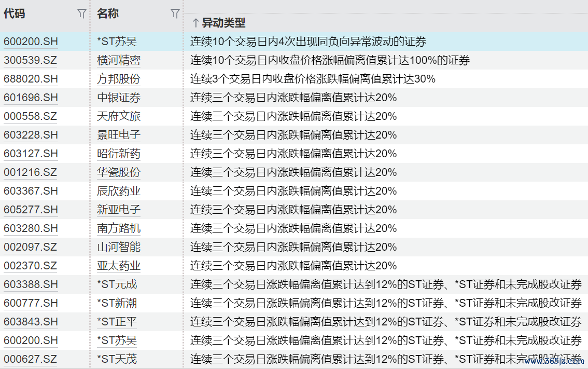This screenshot has width=588, height=369.
Task: Open stock name 中银证券
Action: coord(119,98)
